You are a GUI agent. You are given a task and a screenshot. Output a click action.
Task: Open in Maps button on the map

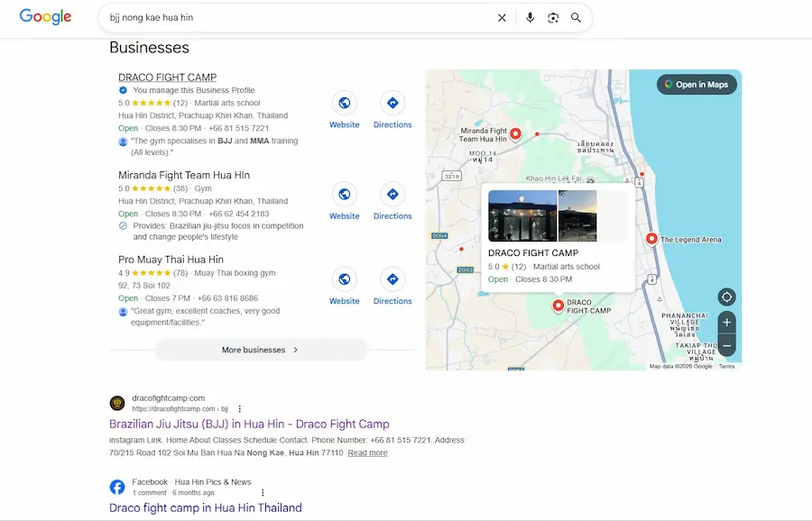click(697, 85)
